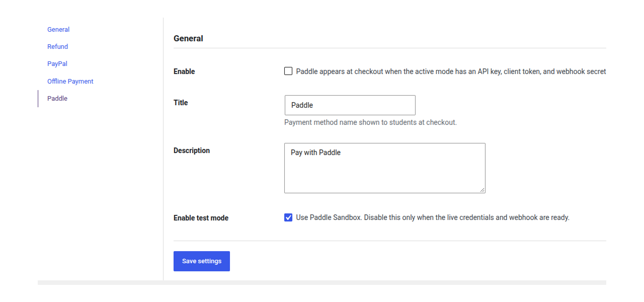Image resolution: width=644 pixels, height=302 pixels.
Task: Click the 'Paddle appears at checkout' label text
Action: click(x=451, y=71)
